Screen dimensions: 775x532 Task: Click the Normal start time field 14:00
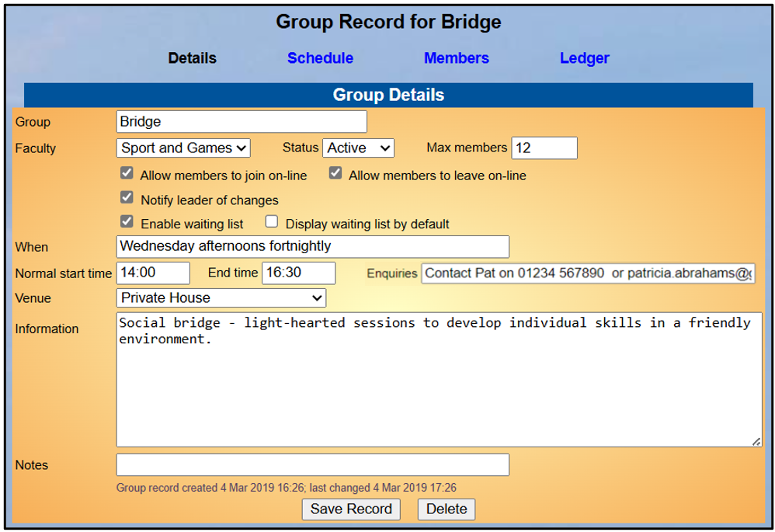tap(153, 273)
